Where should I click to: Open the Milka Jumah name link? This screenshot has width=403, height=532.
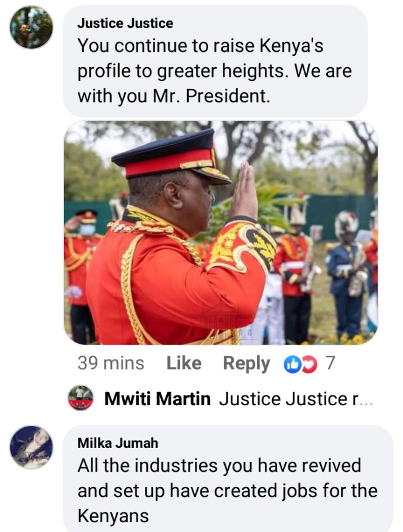(117, 443)
